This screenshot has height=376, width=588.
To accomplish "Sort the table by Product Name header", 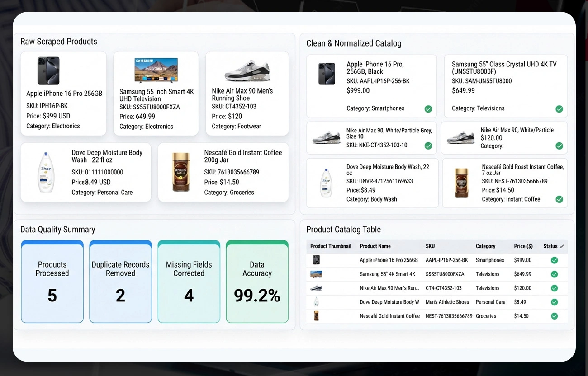I will [375, 246].
